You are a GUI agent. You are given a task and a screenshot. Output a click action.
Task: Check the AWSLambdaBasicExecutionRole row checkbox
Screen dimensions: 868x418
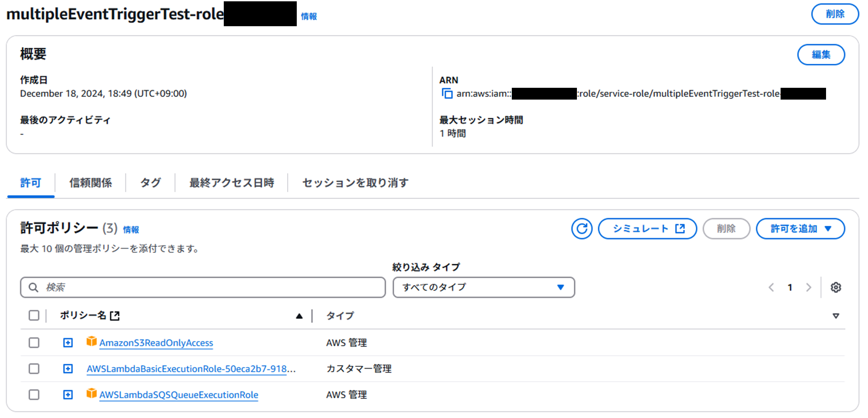point(34,369)
